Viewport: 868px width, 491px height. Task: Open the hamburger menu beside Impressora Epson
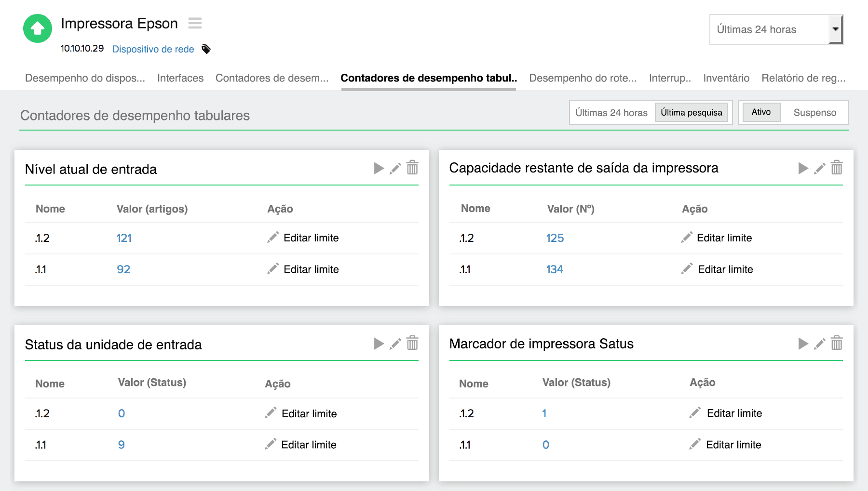[x=195, y=23]
